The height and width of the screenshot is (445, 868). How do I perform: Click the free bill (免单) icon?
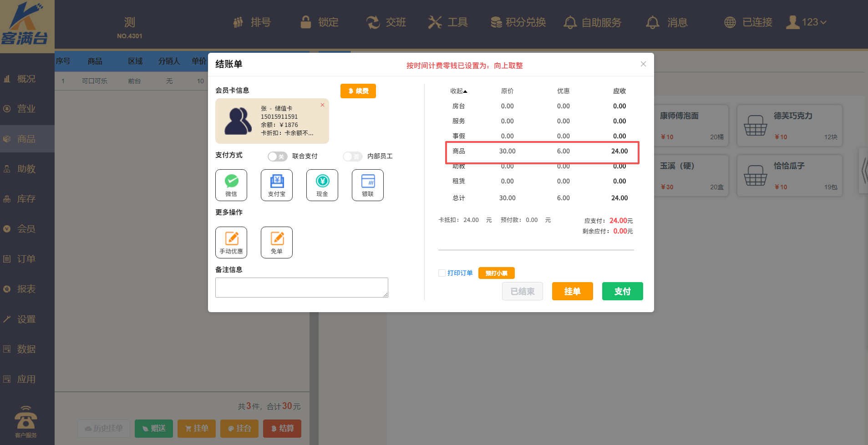tap(277, 242)
